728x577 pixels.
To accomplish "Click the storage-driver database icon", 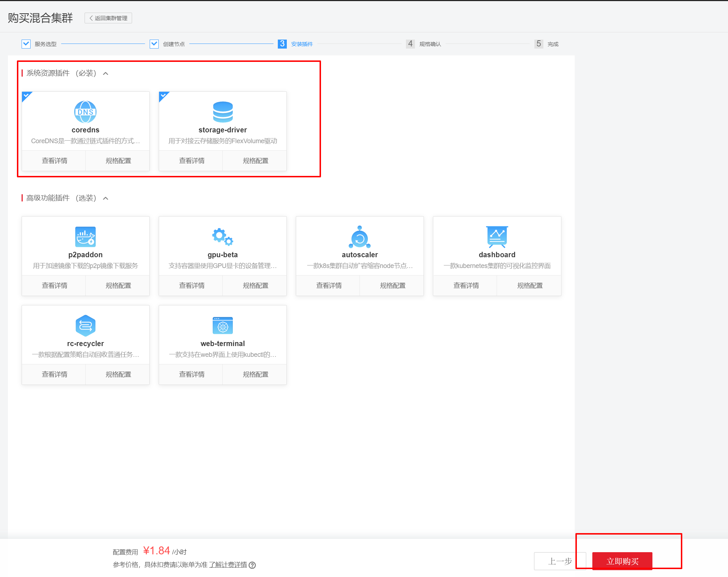I will 223,112.
